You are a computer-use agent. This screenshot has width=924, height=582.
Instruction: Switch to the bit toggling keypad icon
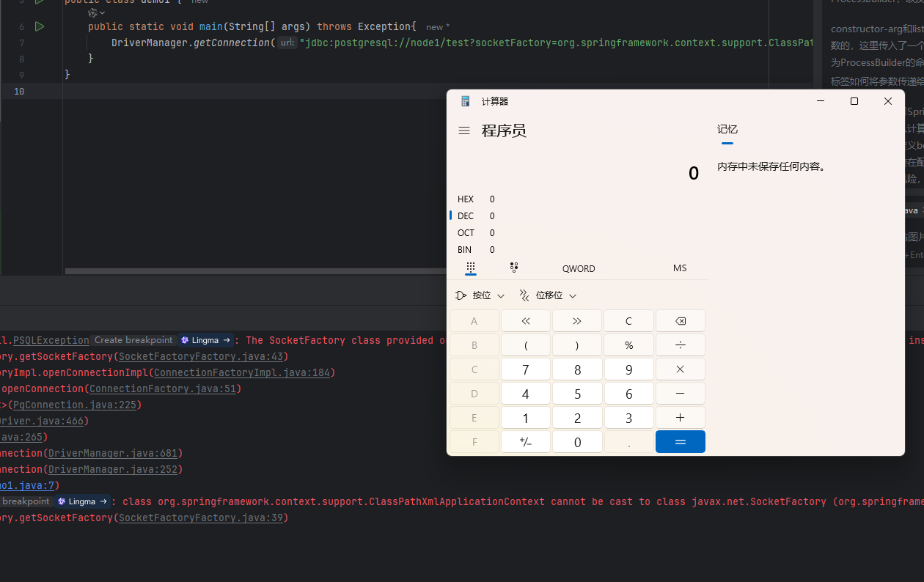tap(514, 268)
